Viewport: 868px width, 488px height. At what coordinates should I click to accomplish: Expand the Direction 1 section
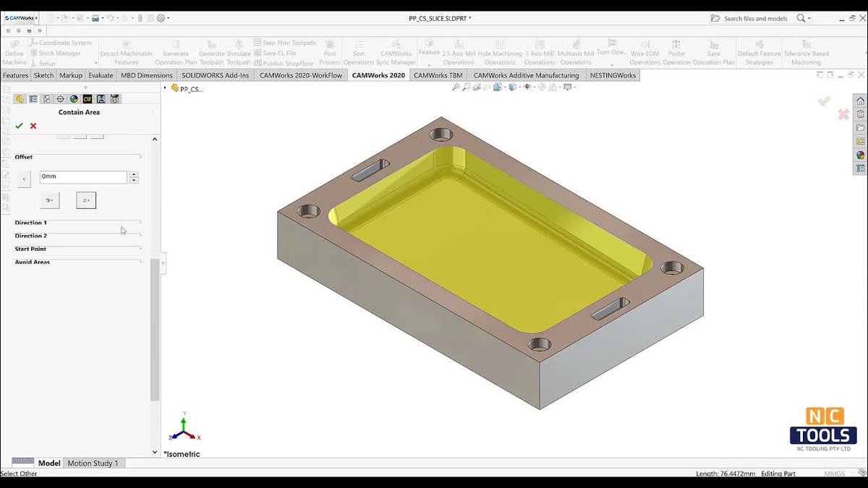point(77,223)
